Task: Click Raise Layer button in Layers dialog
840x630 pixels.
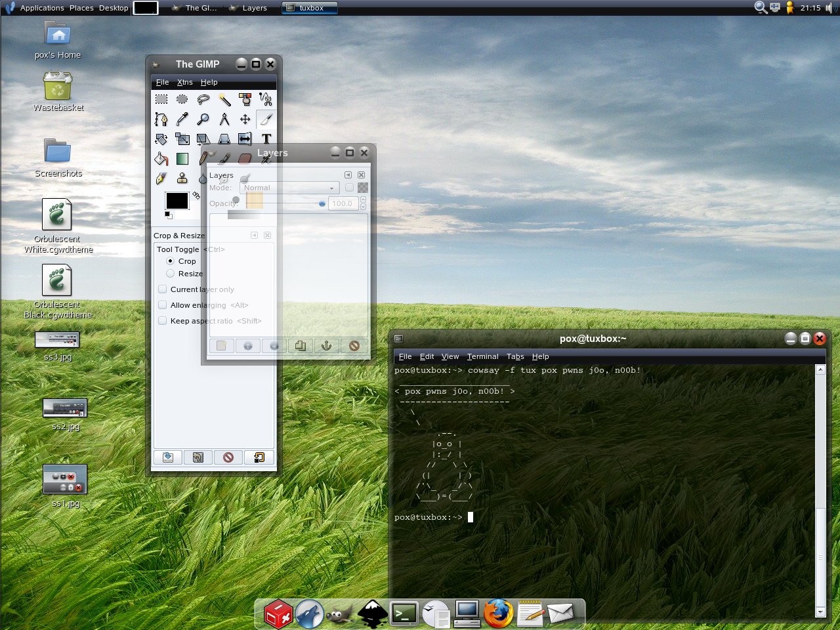Action: [248, 346]
